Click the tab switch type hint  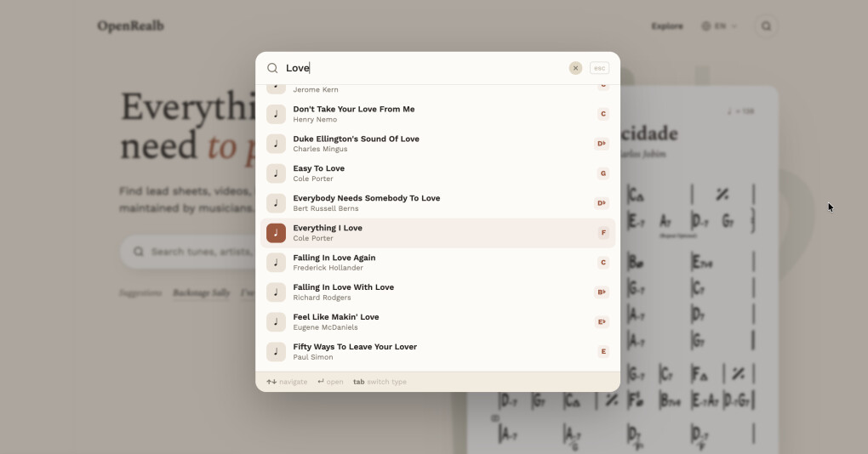pos(380,382)
